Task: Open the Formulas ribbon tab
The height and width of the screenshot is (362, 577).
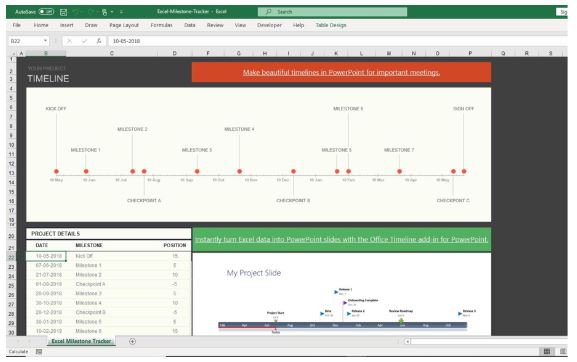Action: click(x=161, y=25)
